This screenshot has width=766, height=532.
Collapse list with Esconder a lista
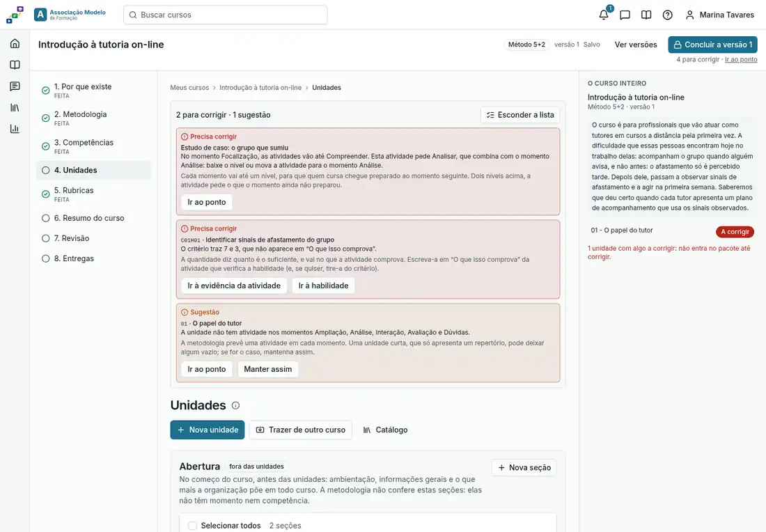tap(520, 115)
